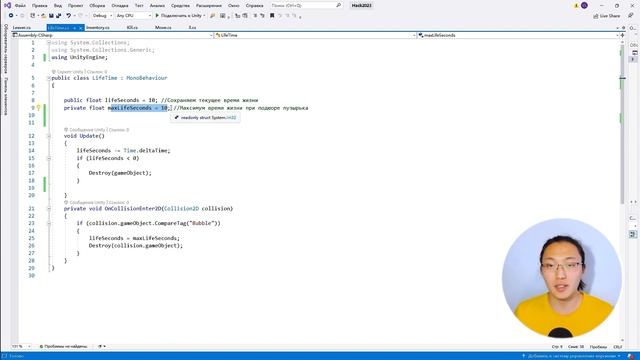Click the split editor icon at the navigation bar's end
The height and width of the screenshot is (360, 640).
[x=622, y=36]
